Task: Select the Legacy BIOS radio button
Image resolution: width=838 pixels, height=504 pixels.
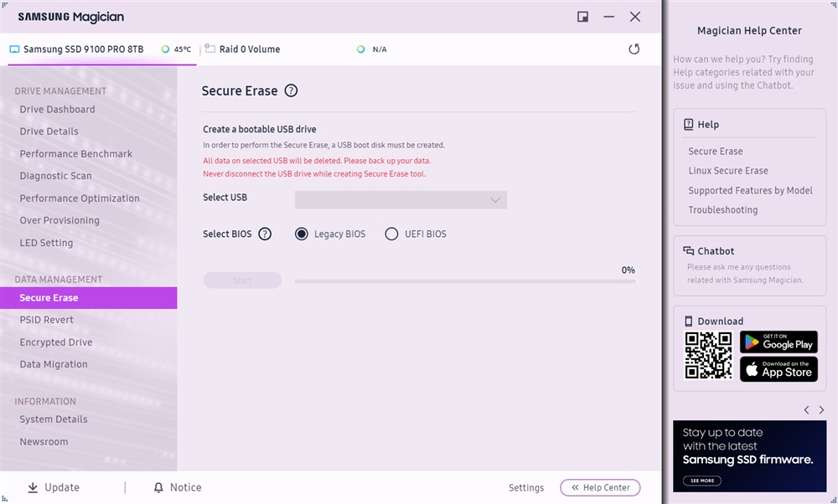Action: tap(302, 234)
